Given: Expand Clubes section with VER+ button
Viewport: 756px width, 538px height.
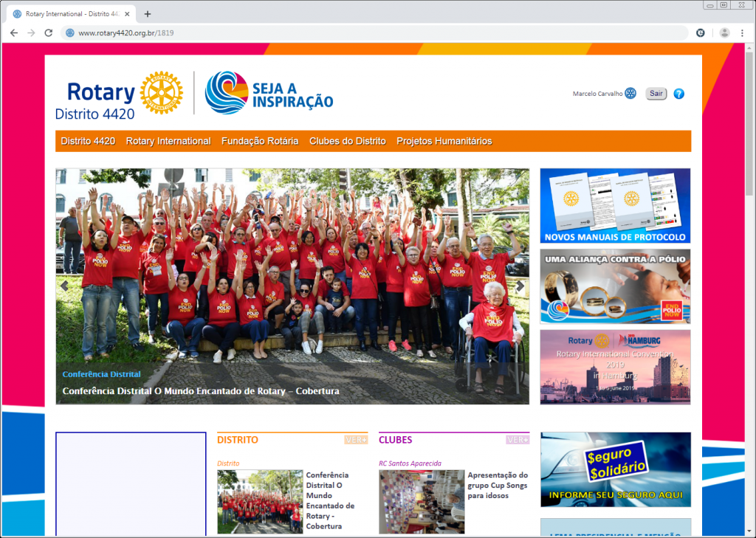Looking at the screenshot, I should click(x=518, y=440).
